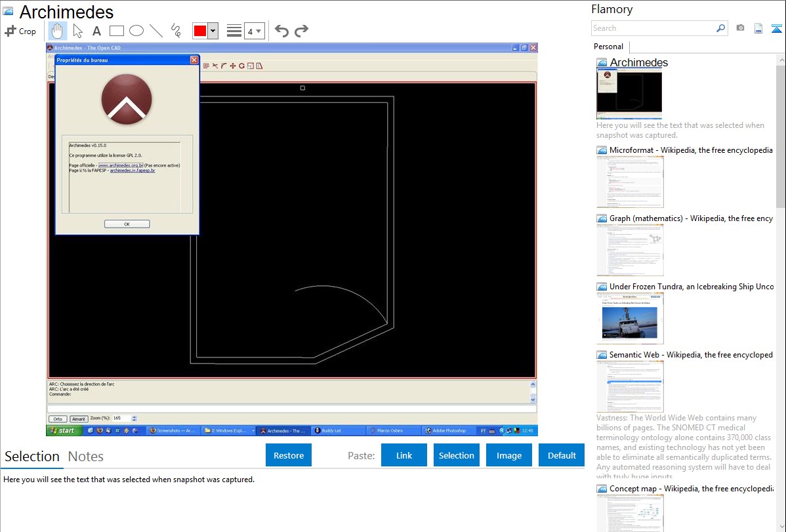Screen dimensions: 786x532
Task: Switch to the Notes tab
Action: pos(86,457)
